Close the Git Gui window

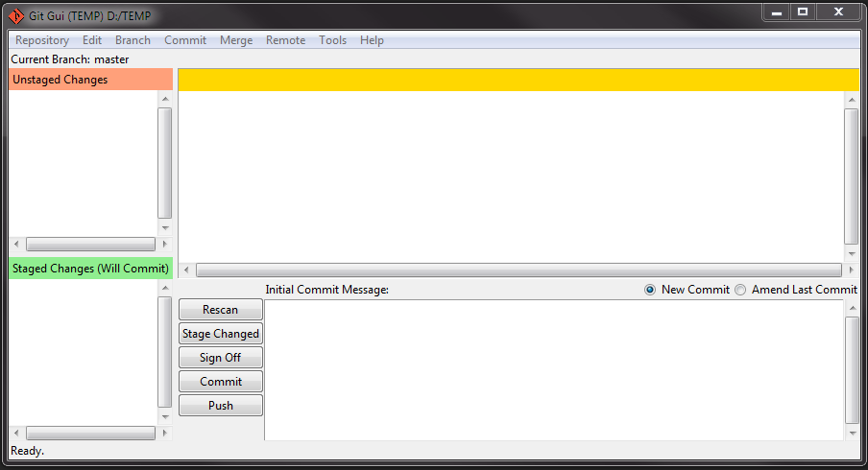point(838,12)
